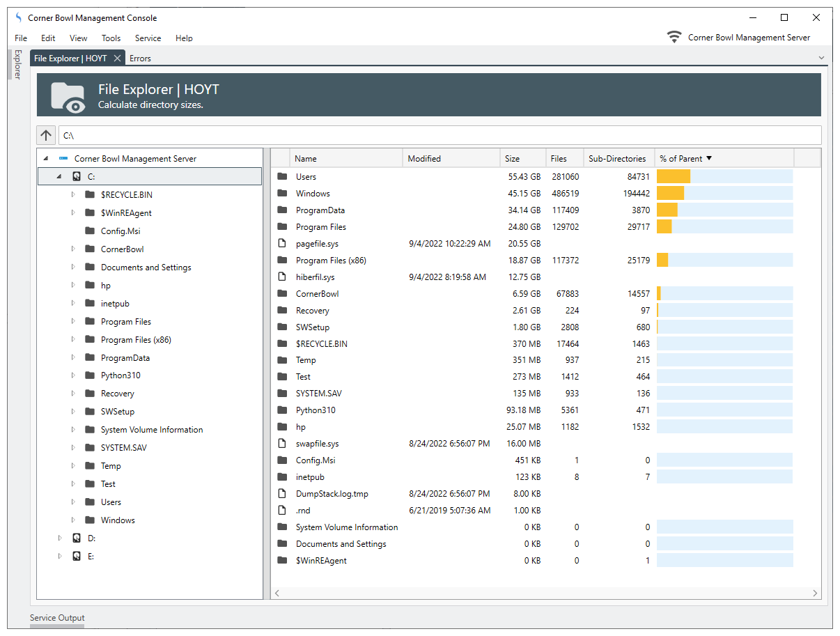Click the C: drive icon in tree
Viewport: 840px width, 636px height.
pos(77,177)
